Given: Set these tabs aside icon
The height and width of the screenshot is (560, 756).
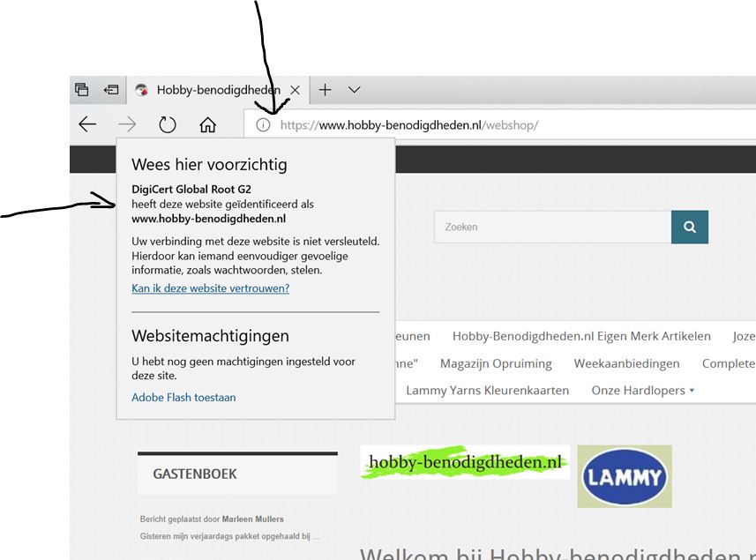Looking at the screenshot, I should (111, 90).
